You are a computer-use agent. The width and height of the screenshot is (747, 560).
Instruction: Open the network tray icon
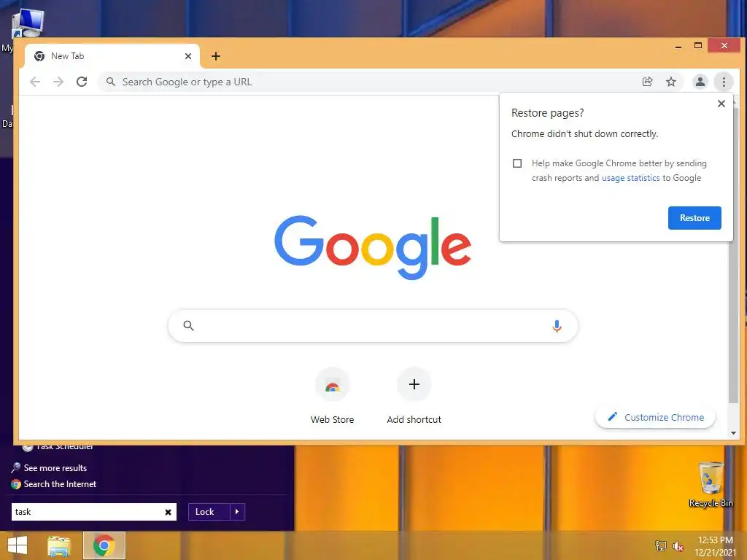click(x=660, y=545)
